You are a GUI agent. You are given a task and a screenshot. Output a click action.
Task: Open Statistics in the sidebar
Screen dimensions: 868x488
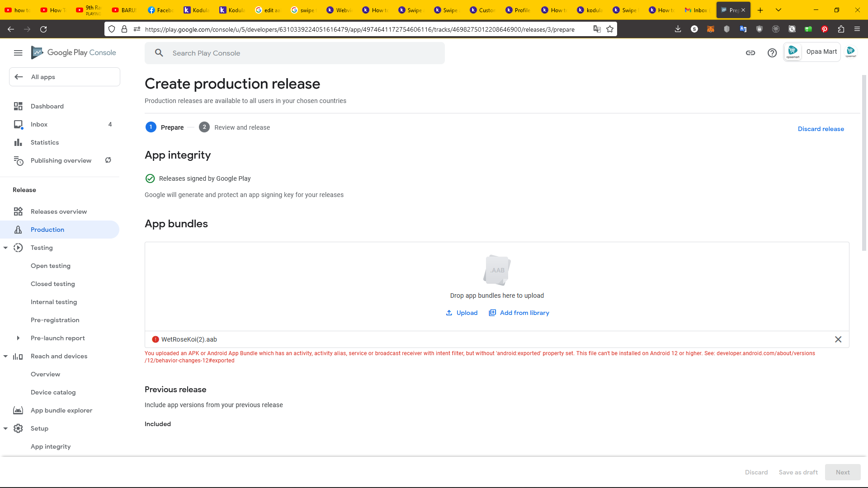(60, 142)
